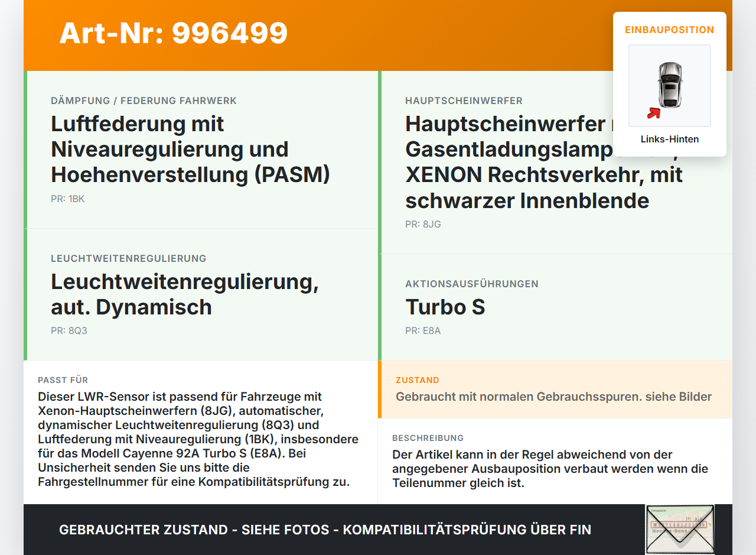
Task: Select the LEUCHTWEITENREGULIERUNG category label
Action: pyautogui.click(x=129, y=259)
